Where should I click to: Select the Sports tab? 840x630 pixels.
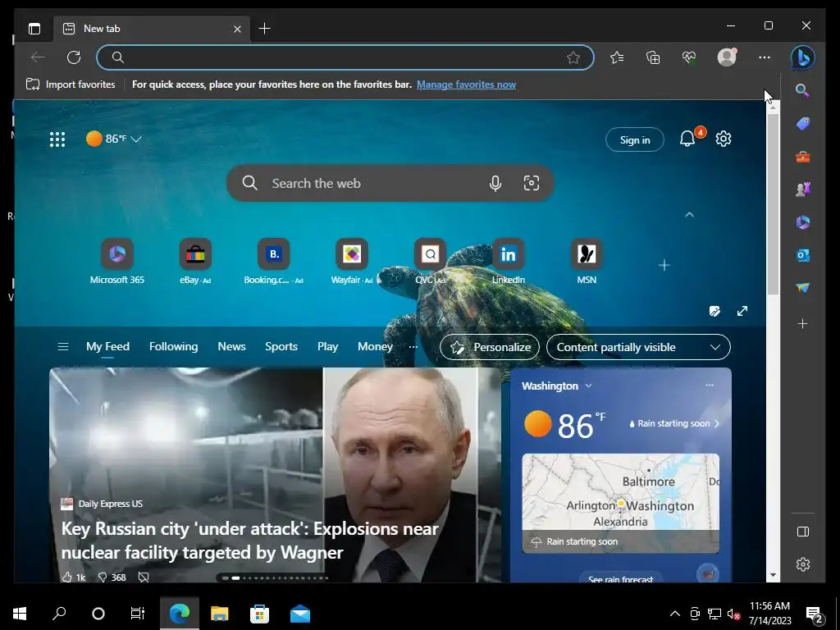pyautogui.click(x=281, y=347)
